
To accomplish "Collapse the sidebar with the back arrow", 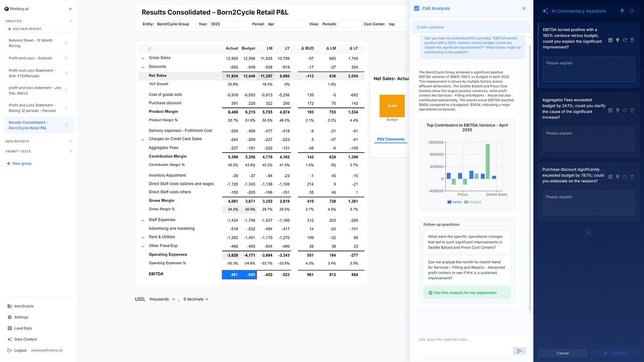I will tap(71, 9).
